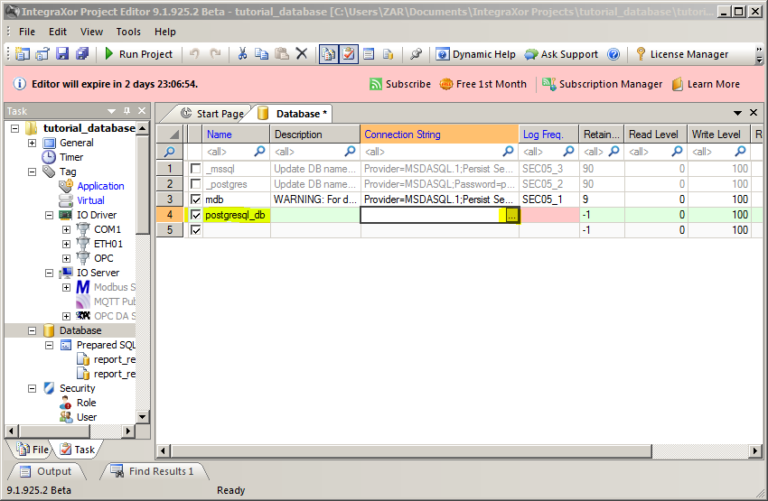
Task: Click search icon in Connection String filter
Action: click(x=508, y=151)
